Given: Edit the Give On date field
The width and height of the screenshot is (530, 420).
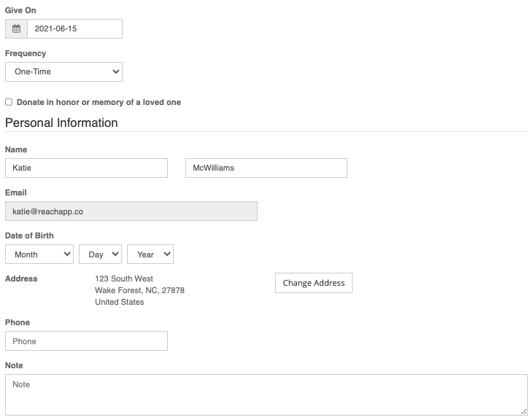Looking at the screenshot, I should click(74, 28).
